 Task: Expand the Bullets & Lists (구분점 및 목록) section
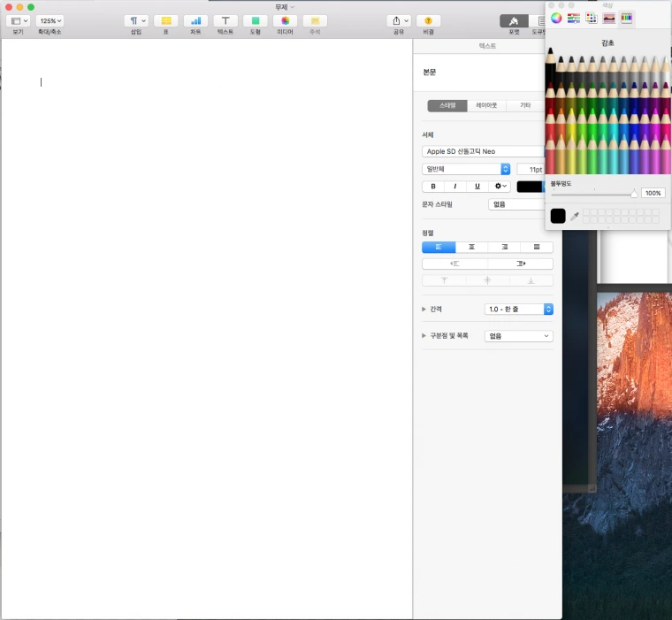point(424,336)
